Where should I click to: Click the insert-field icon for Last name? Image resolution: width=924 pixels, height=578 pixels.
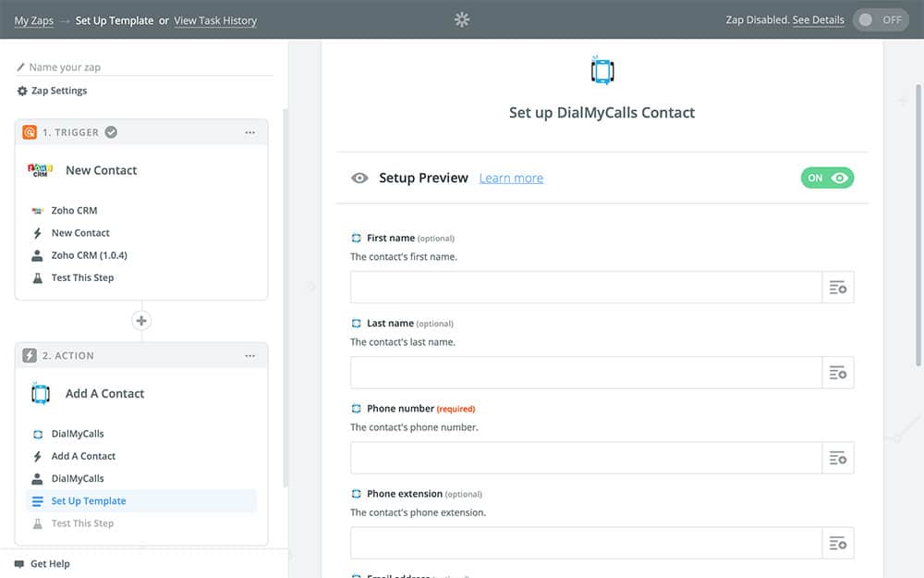[x=838, y=373]
